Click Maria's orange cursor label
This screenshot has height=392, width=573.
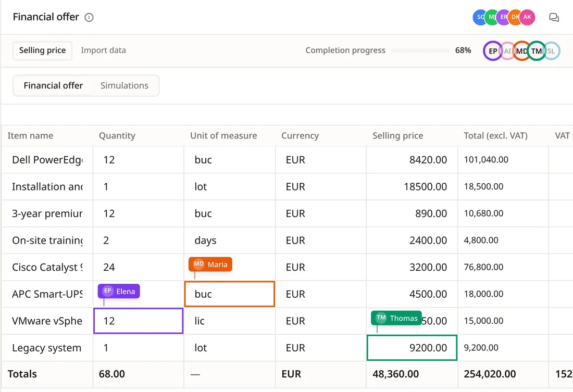click(210, 264)
